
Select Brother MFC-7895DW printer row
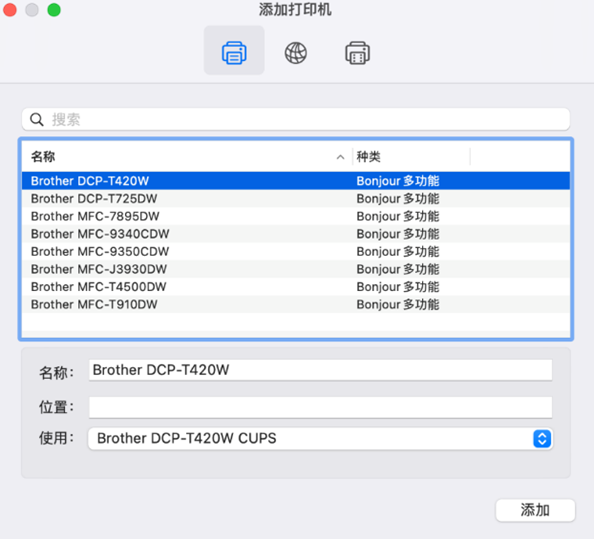pyautogui.click(x=296, y=216)
